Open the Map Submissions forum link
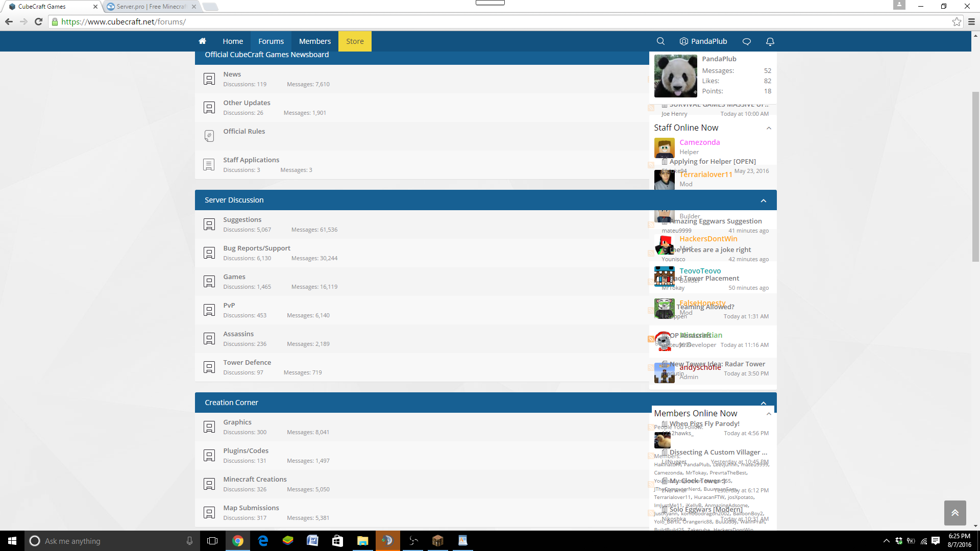Image resolution: width=980 pixels, height=551 pixels. point(251,508)
